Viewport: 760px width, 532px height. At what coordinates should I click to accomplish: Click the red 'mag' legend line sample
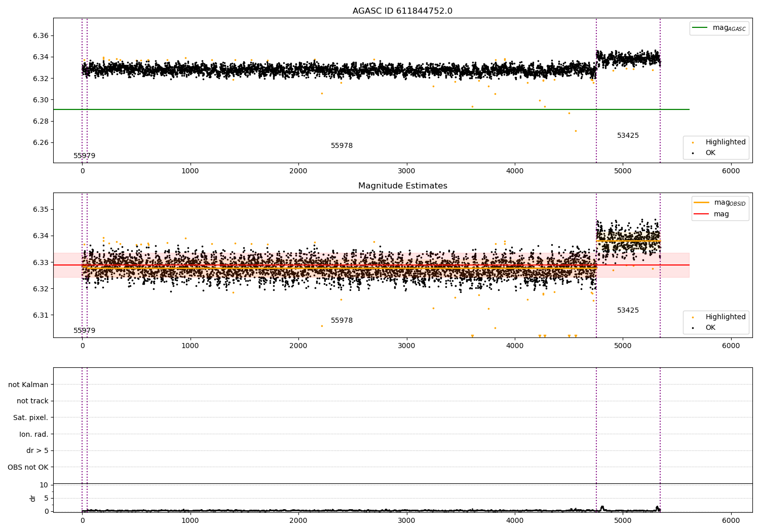click(x=701, y=214)
